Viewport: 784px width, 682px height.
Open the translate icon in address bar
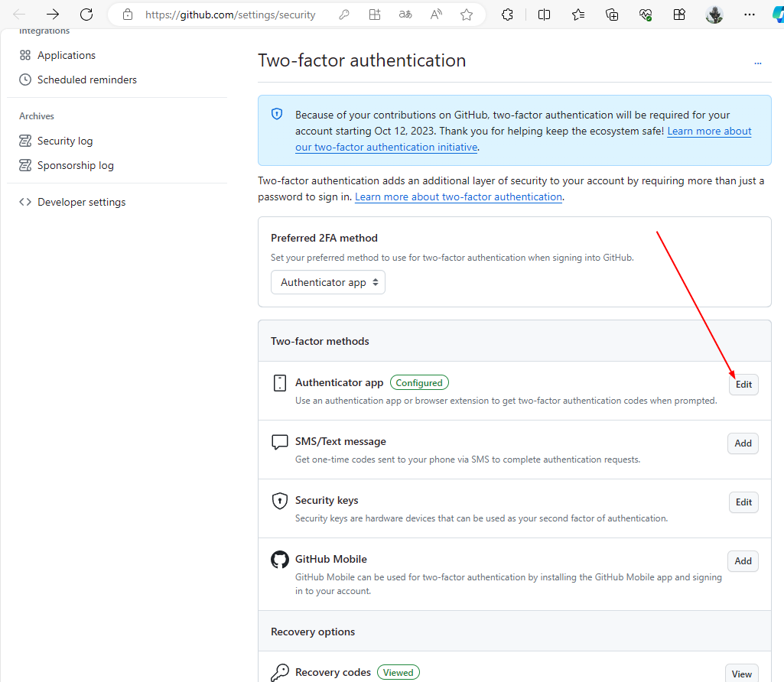(x=405, y=15)
